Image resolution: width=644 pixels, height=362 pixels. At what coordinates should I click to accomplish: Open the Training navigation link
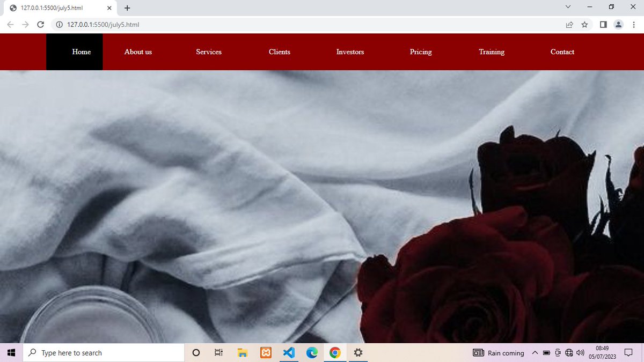[x=492, y=52]
